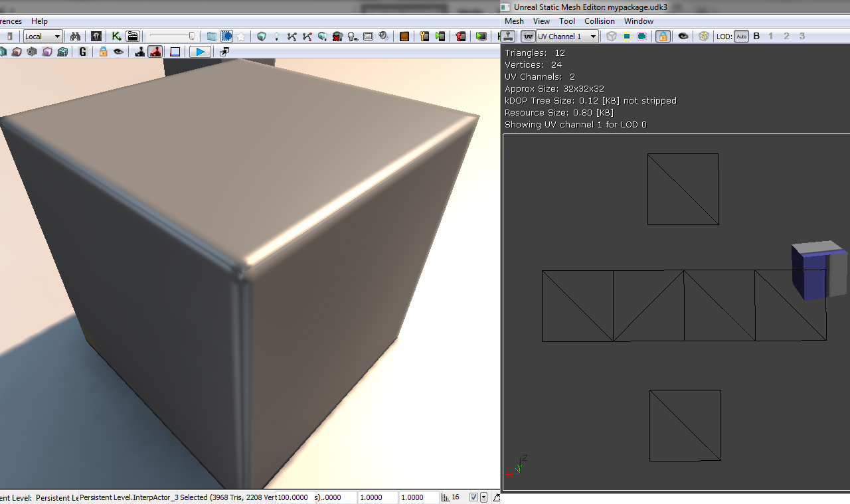The width and height of the screenshot is (850, 504).
Task: Click the yellow wireframe hexagon icon
Action: (704, 37)
